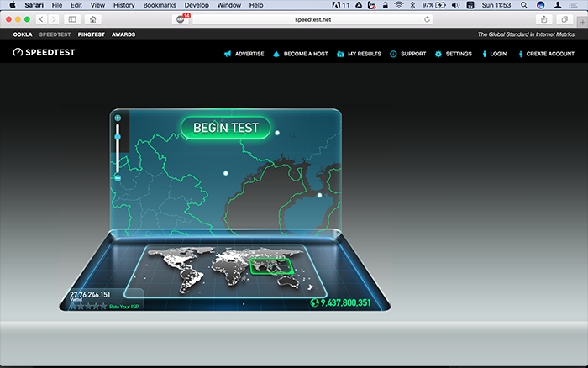Toggle the Safari sidebar
Image resolution: width=588 pixels, height=368 pixels.
72,19
